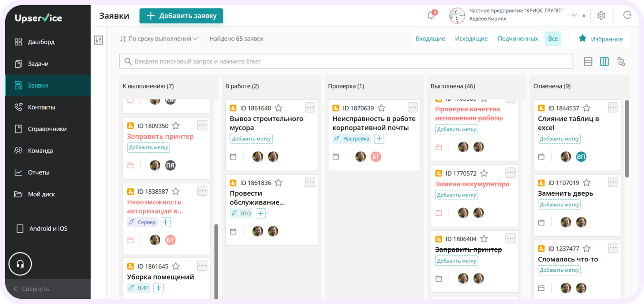Star request ID 1844537 as favorite
The height and width of the screenshot is (304, 644).
587,108
